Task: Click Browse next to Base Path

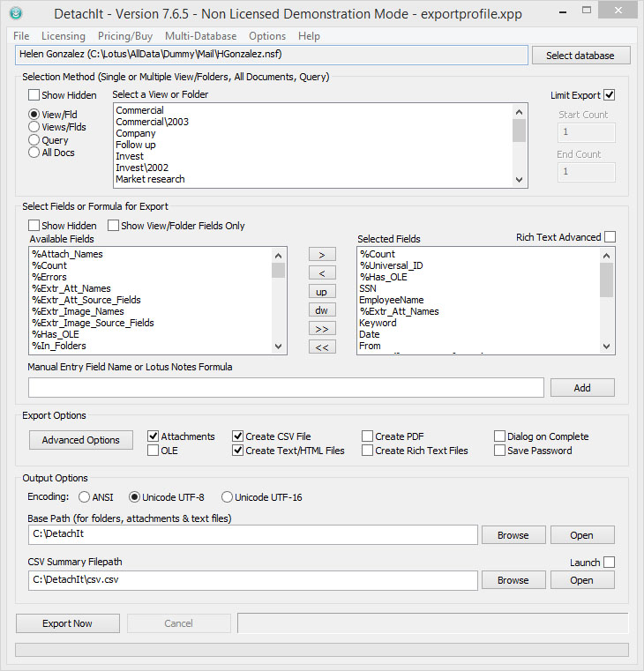Action: [x=513, y=535]
